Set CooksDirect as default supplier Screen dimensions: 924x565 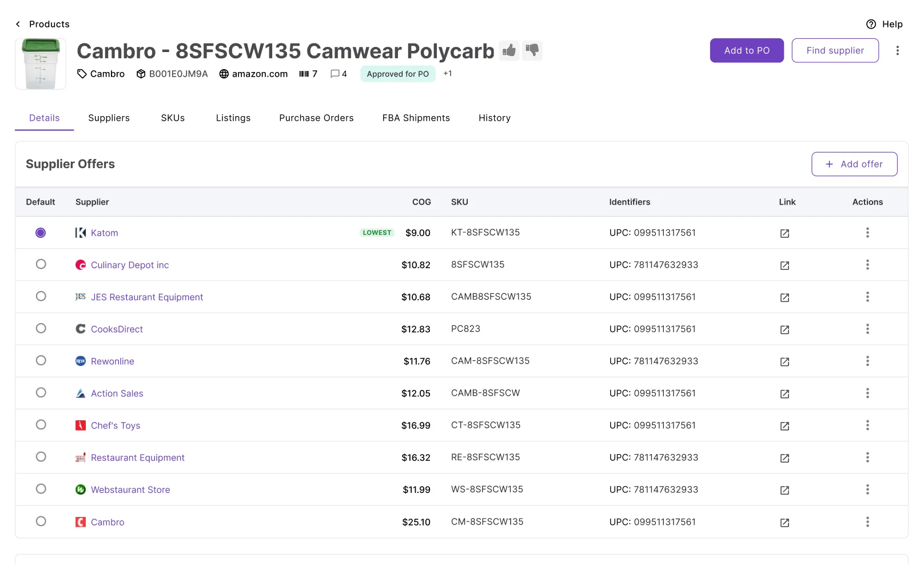point(41,328)
